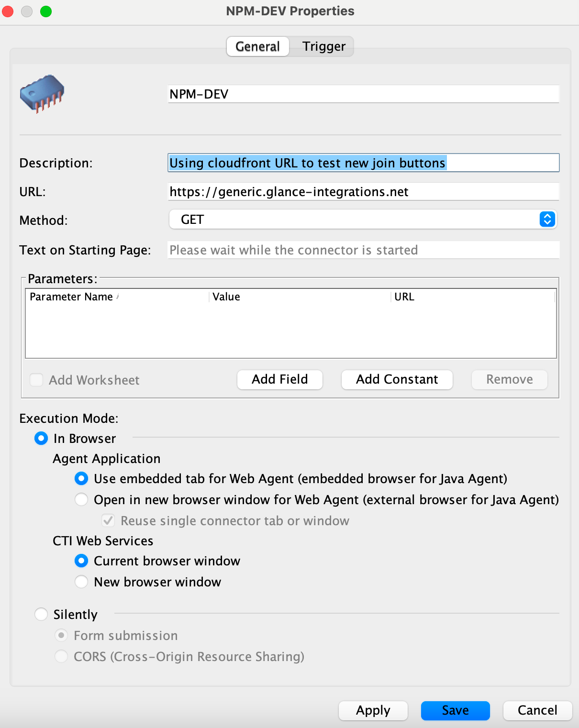
Task: Open the GET method dropdown
Action: tap(362, 220)
